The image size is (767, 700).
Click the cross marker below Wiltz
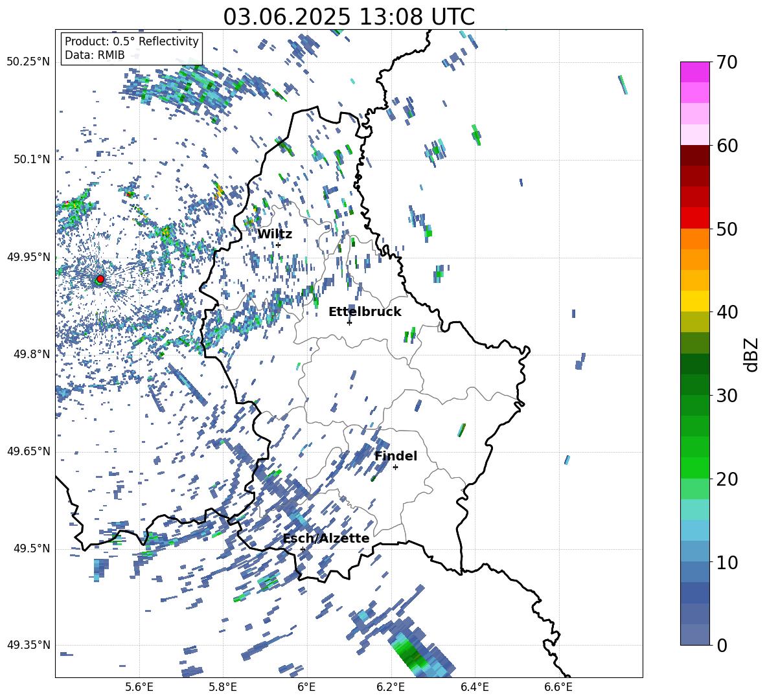[x=278, y=245]
